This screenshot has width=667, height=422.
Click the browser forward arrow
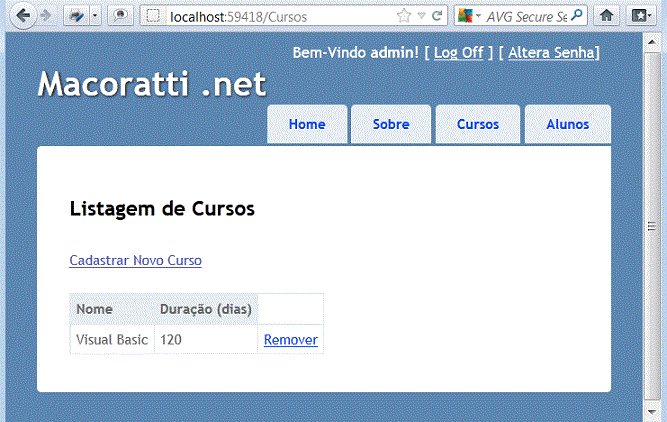(46, 16)
